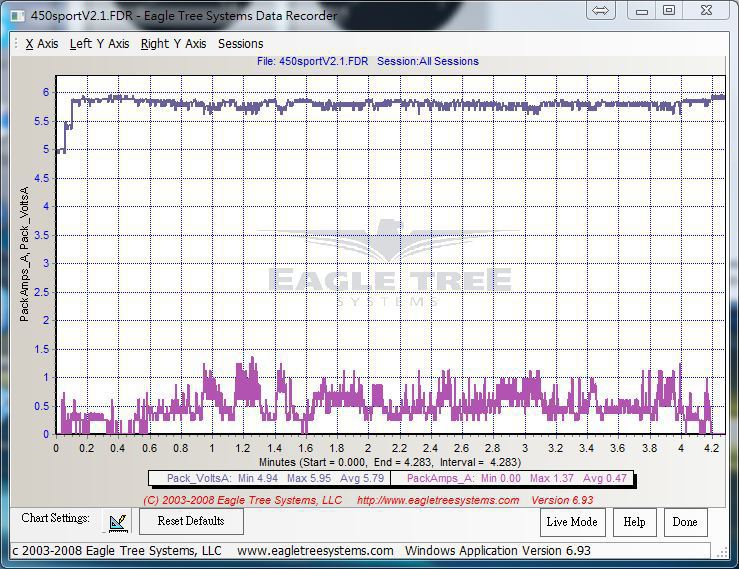Screen dimensions: 739x569
Task: Open the Right Y Axis menu
Action: [173, 44]
